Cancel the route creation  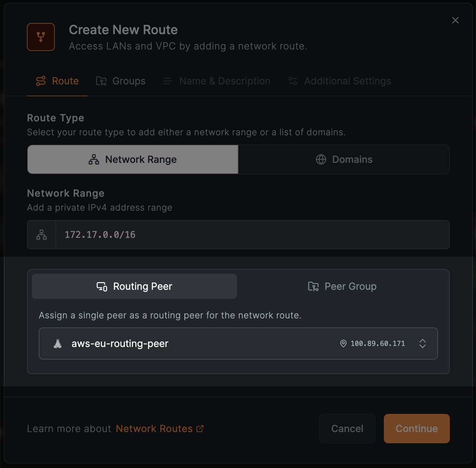[x=347, y=429]
